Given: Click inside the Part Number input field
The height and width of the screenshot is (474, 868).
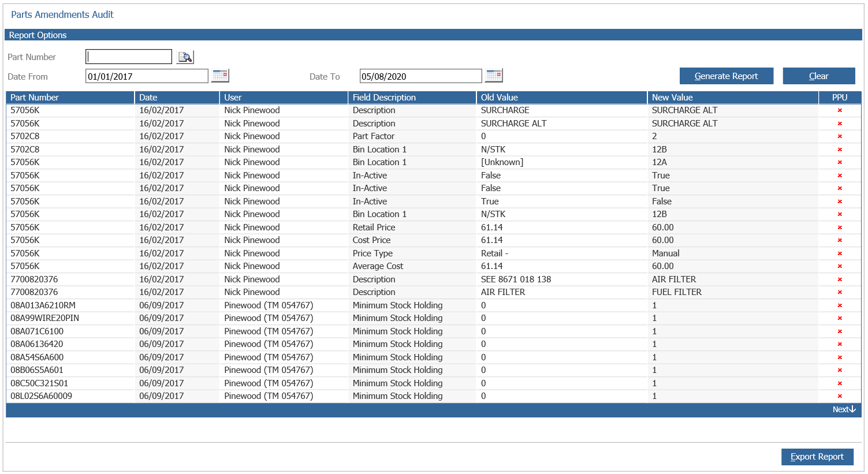Looking at the screenshot, I should pyautogui.click(x=128, y=56).
